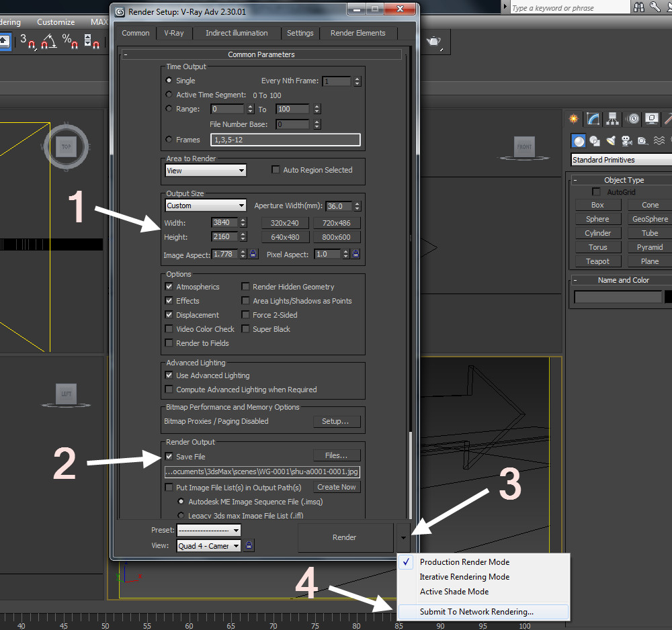Viewport: 672px width, 630px height.
Task: Uncheck the Save File checkbox
Action: pos(169,457)
